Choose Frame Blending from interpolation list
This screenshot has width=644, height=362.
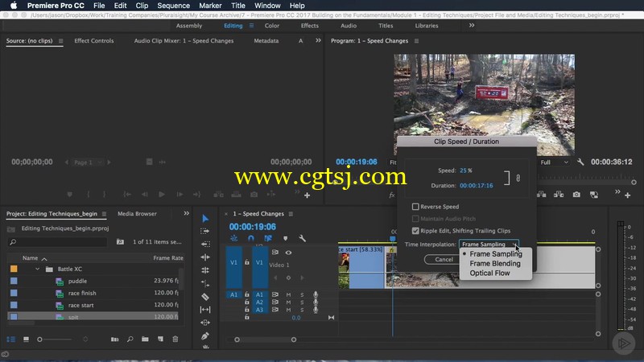[495, 264]
